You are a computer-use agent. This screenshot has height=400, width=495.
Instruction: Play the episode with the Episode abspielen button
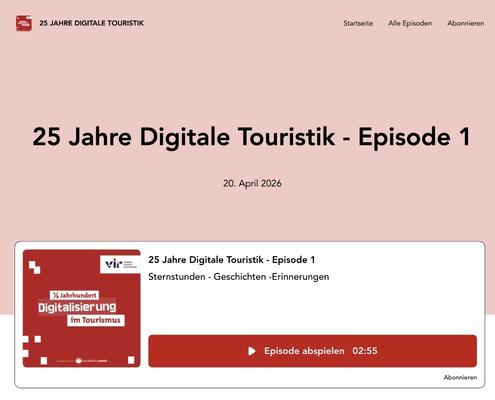tap(313, 351)
